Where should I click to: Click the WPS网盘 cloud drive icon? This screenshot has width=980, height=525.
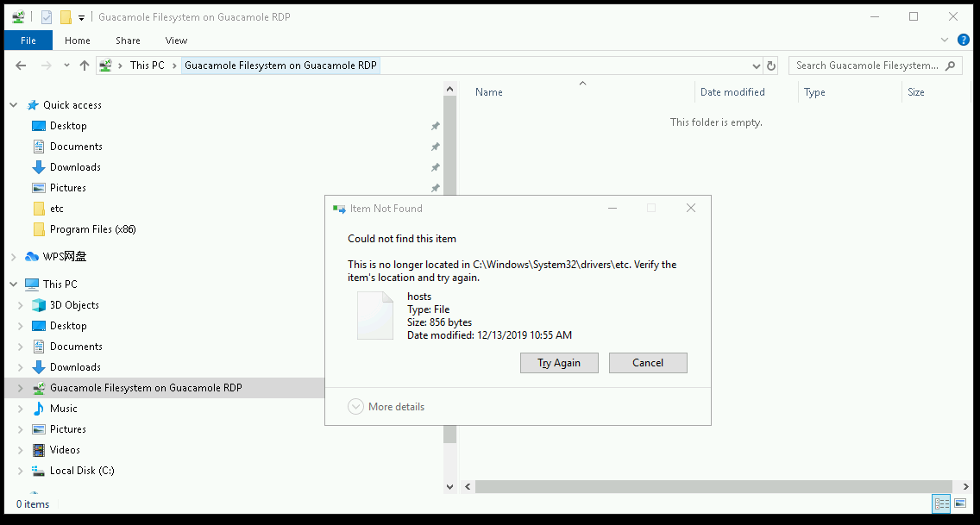pos(29,256)
